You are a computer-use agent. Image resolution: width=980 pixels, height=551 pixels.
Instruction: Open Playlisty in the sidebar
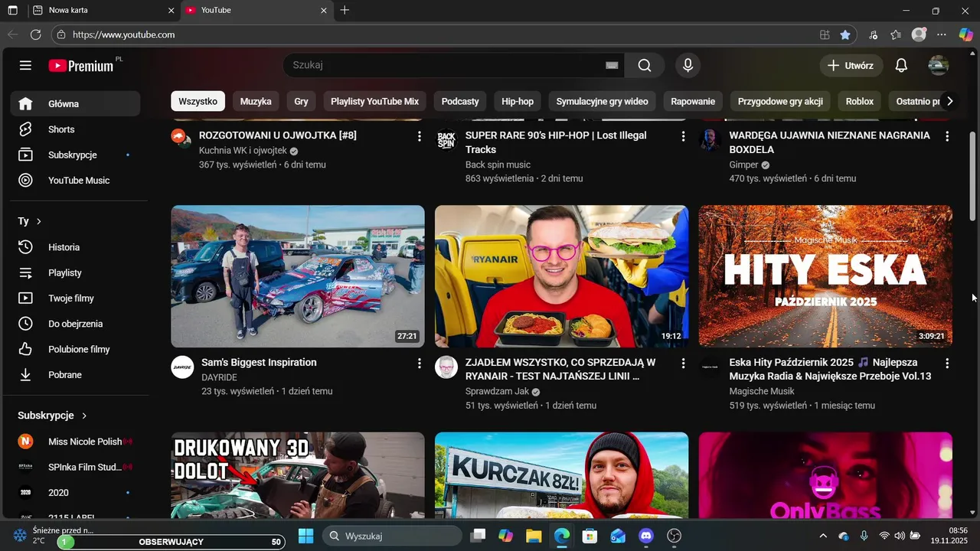click(75, 272)
